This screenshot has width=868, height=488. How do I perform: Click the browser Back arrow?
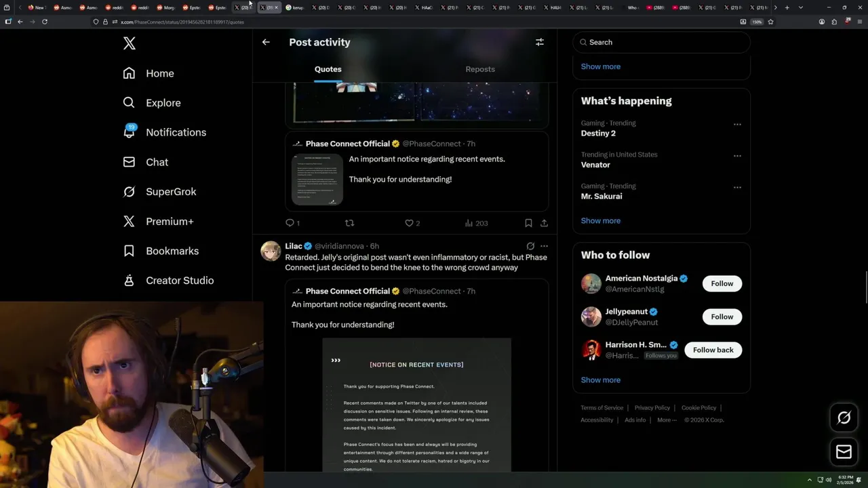point(20,22)
